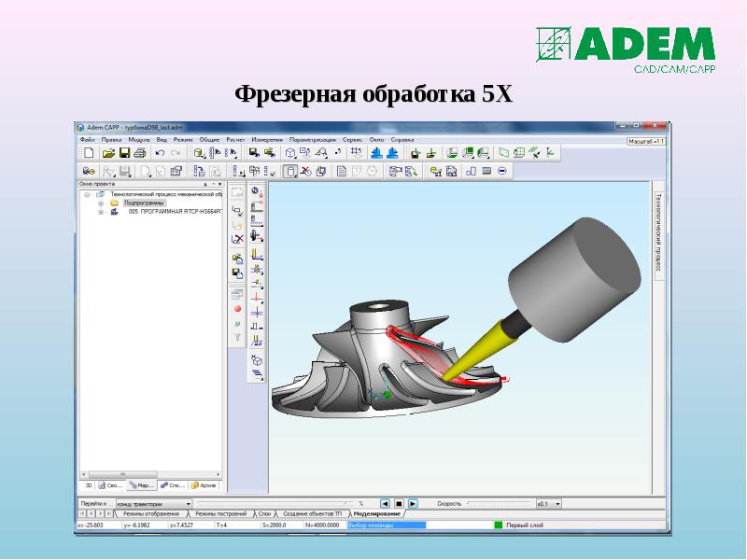The height and width of the screenshot is (560, 747).
Task: Click the key icon starting second toolbar
Action: click(89, 171)
